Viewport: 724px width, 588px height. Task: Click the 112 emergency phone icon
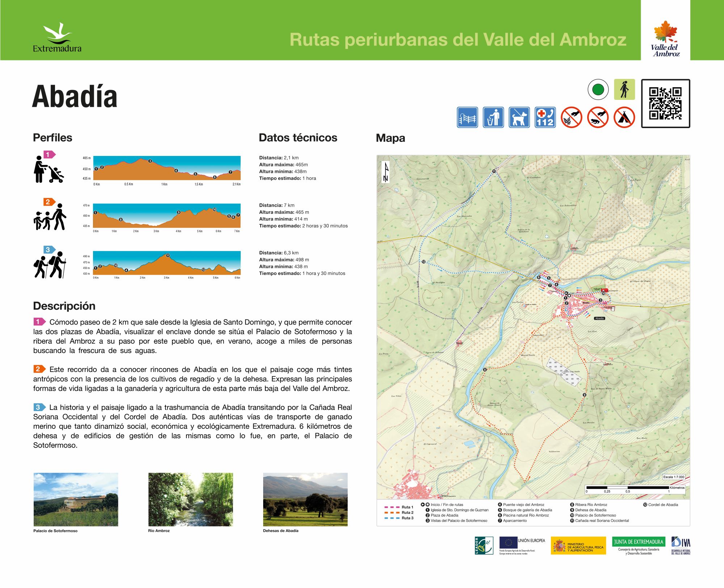(x=545, y=117)
